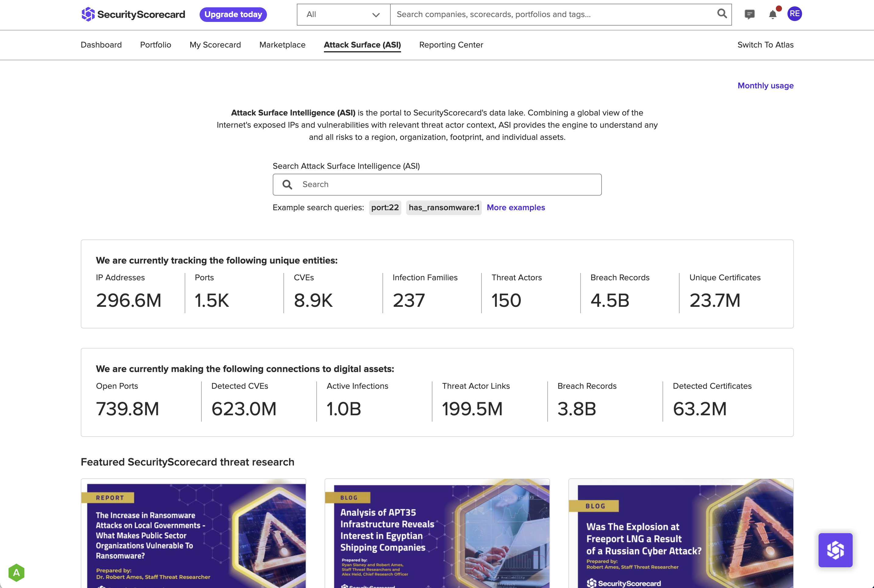The width and height of the screenshot is (874, 588).
Task: Open the My Scorecard tab
Action: click(215, 45)
